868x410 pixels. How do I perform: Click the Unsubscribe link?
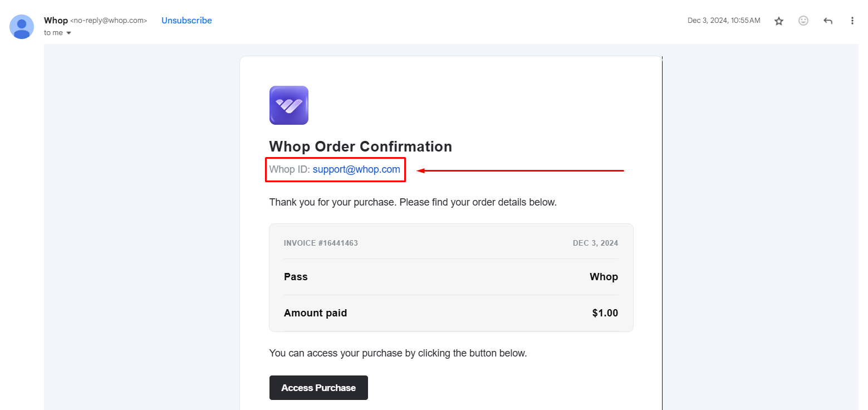(187, 21)
